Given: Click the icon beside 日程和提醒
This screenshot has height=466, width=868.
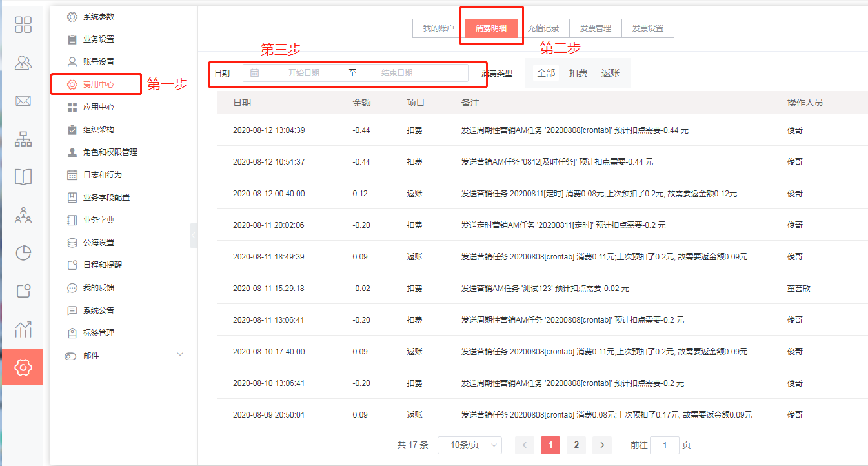Looking at the screenshot, I should coord(72,265).
